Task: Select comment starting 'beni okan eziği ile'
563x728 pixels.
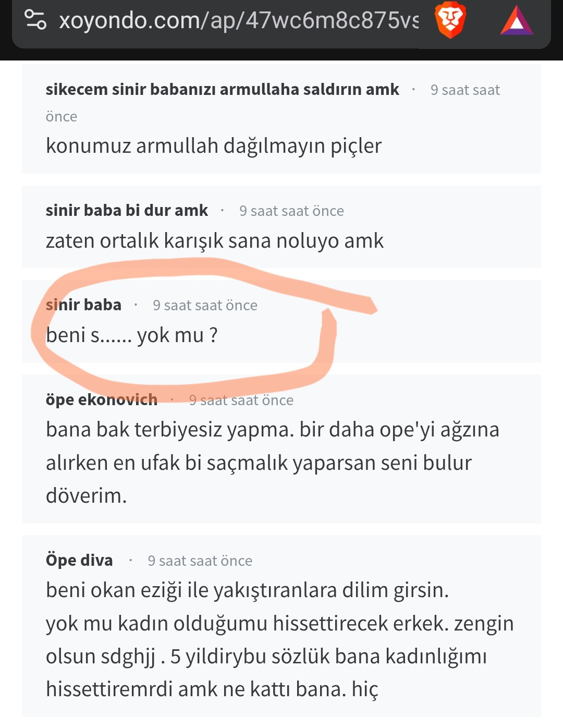Action: click(x=280, y=639)
